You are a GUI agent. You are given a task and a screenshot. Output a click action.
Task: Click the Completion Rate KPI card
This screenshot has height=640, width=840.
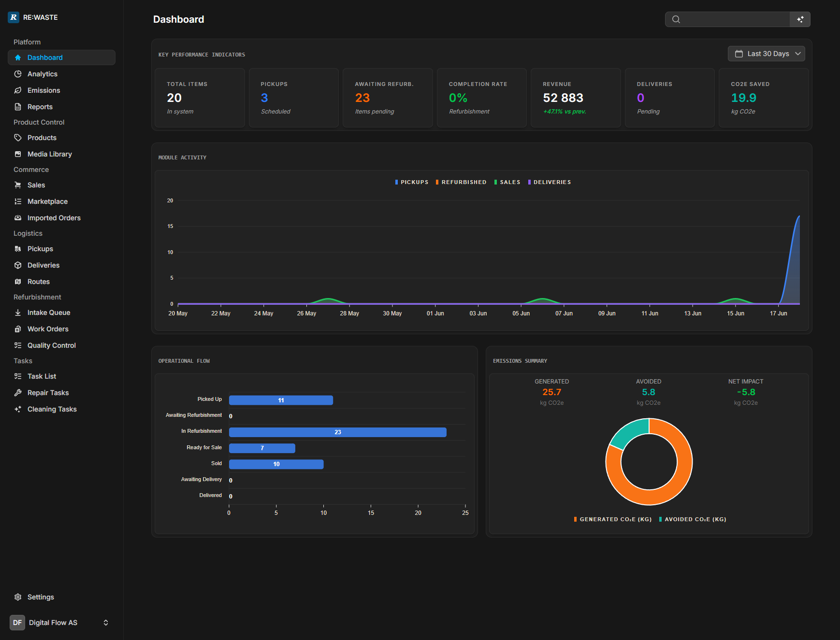tap(482, 98)
